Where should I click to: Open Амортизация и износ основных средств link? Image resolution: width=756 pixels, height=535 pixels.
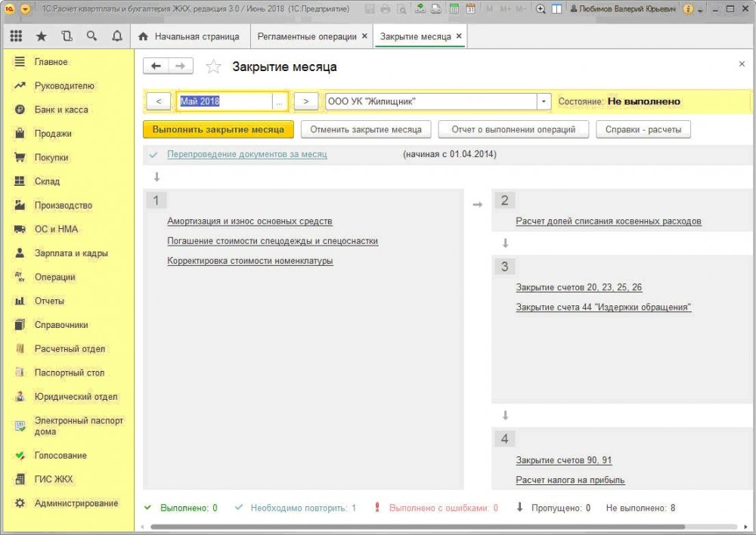pyautogui.click(x=249, y=221)
